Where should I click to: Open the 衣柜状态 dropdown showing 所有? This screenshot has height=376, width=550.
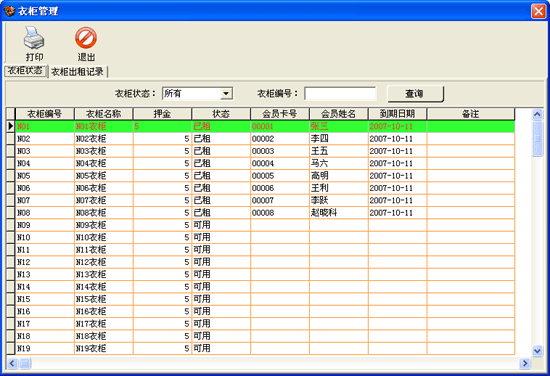(x=226, y=94)
